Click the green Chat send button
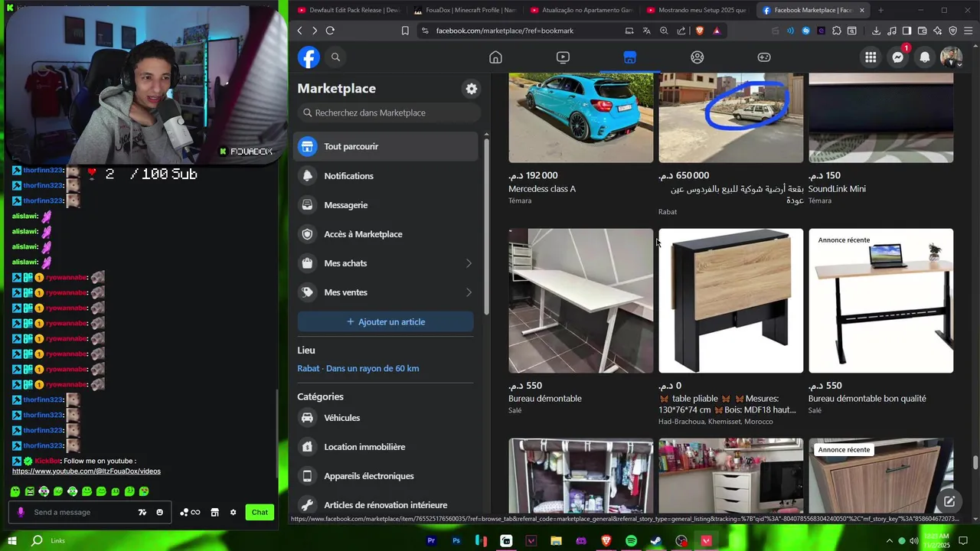 (x=260, y=512)
